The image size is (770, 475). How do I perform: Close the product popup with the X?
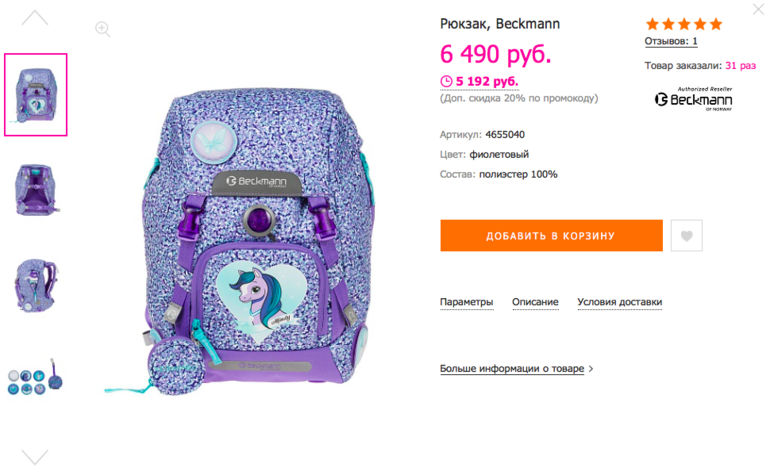click(758, 9)
